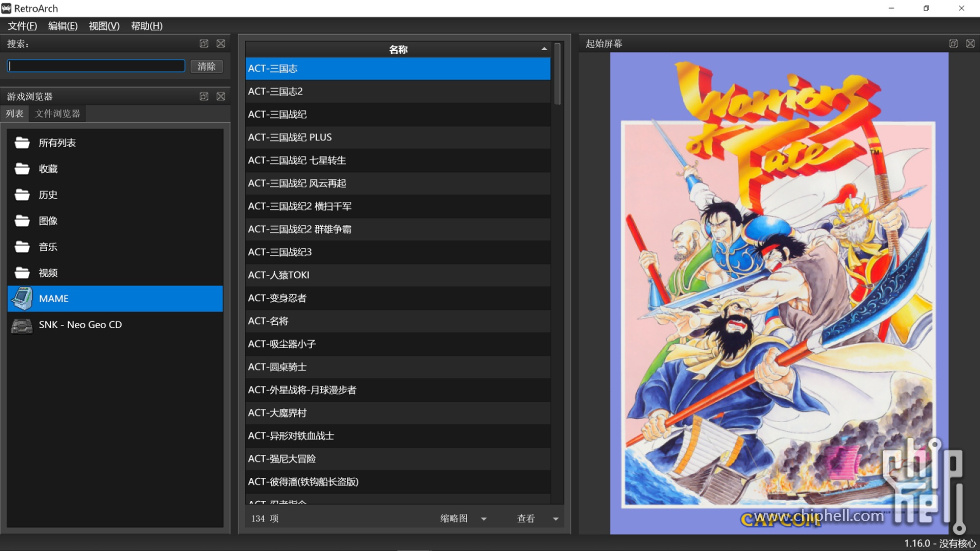Image resolution: width=980 pixels, height=551 pixels.
Task: Select game ACT-大魔界村
Action: click(x=398, y=413)
